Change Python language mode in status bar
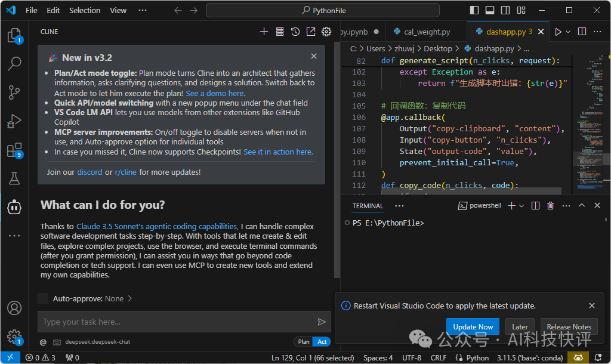 (x=477, y=357)
